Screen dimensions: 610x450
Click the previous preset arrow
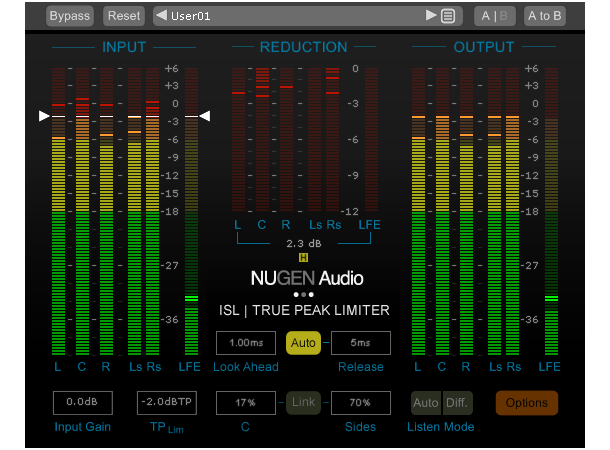pos(161,16)
